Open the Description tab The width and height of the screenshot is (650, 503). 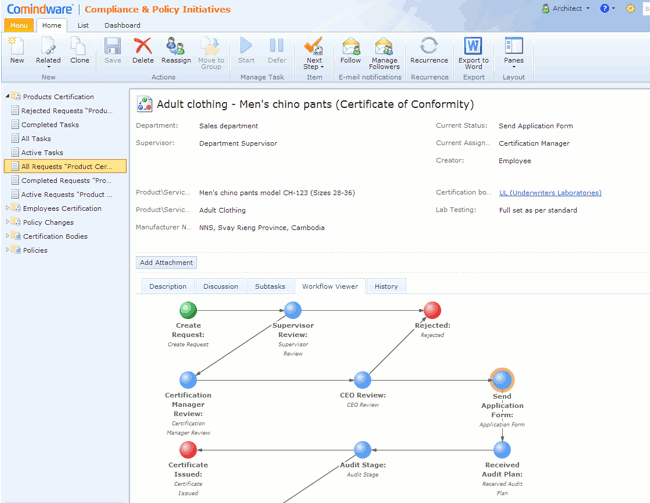point(167,286)
